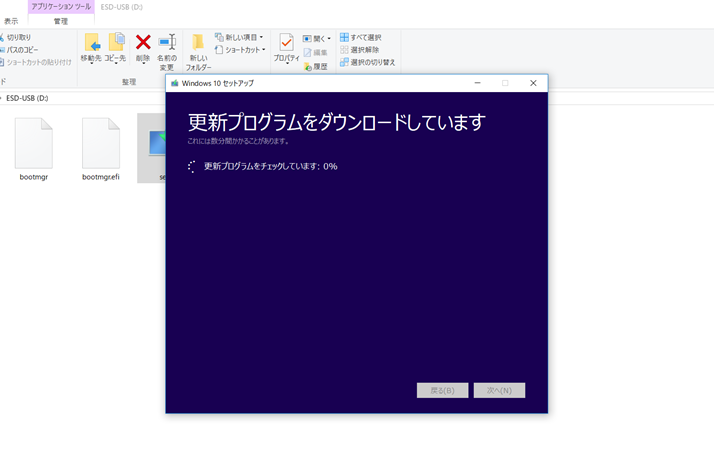Click the Open (開く) ribbon button

click(x=316, y=39)
